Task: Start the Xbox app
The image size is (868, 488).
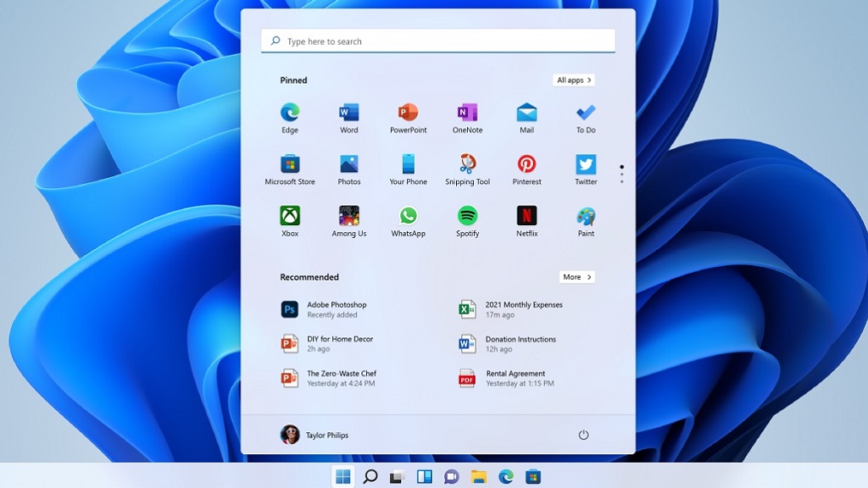Action: pos(289,216)
